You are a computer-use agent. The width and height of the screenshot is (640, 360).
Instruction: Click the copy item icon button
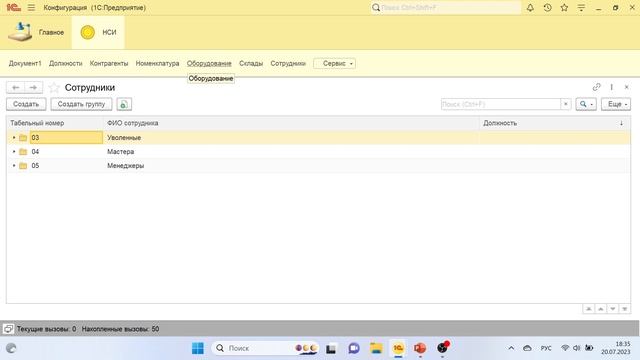124,104
